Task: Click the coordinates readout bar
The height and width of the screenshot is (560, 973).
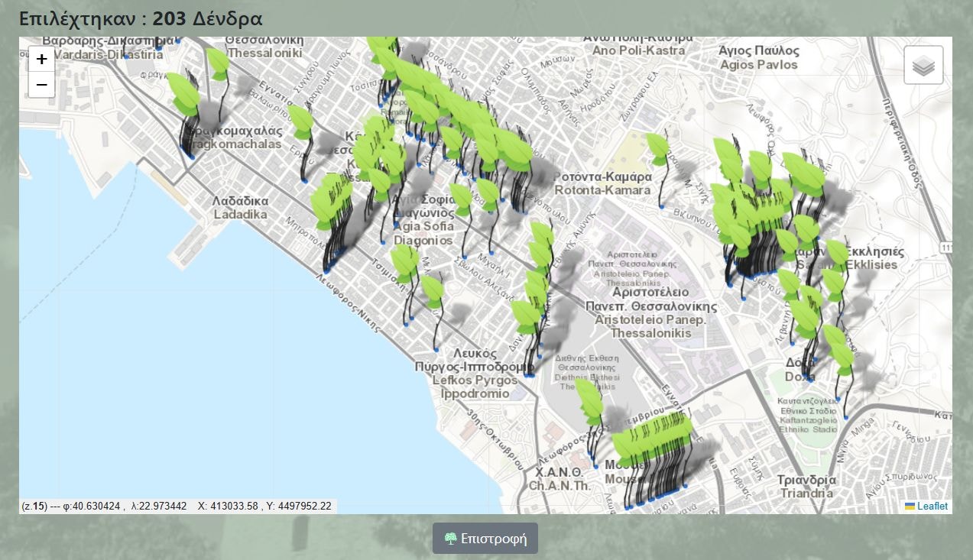Action: tap(177, 506)
